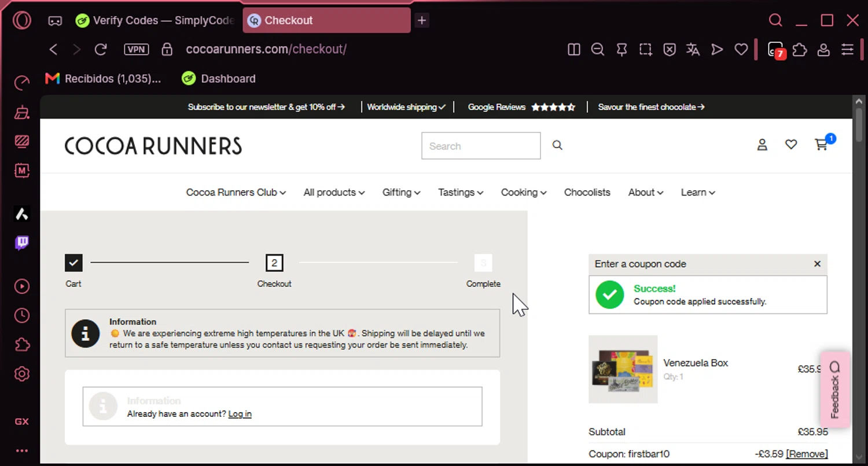The width and height of the screenshot is (868, 466).
Task: Open GX Corner from the gamepad icon
Action: click(x=55, y=21)
